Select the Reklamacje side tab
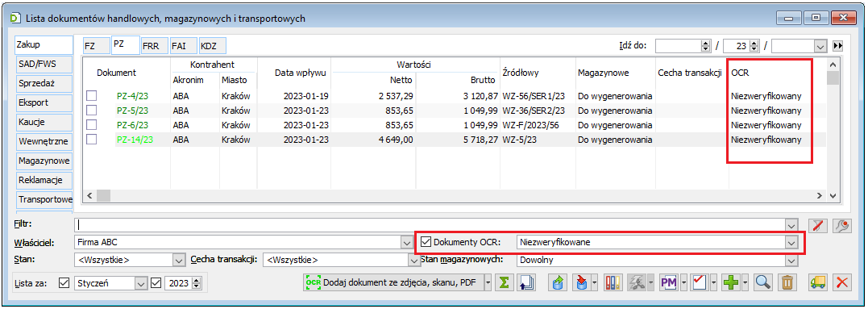The width and height of the screenshot is (868, 309). pos(44,181)
